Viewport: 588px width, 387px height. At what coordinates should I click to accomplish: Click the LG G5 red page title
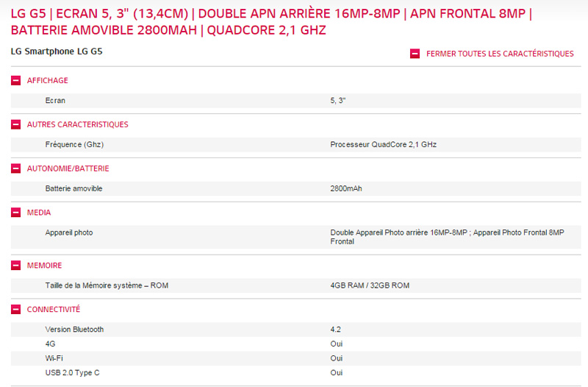click(271, 22)
